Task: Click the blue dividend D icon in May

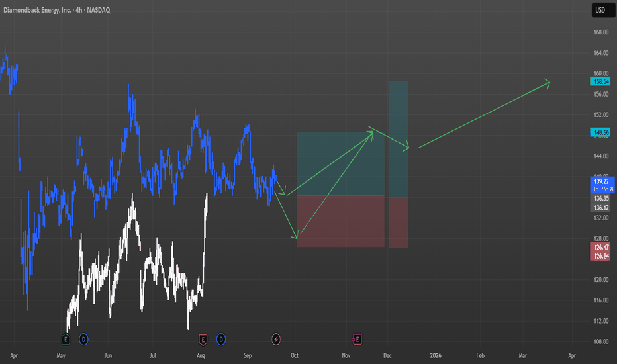Action: pyautogui.click(x=83, y=340)
